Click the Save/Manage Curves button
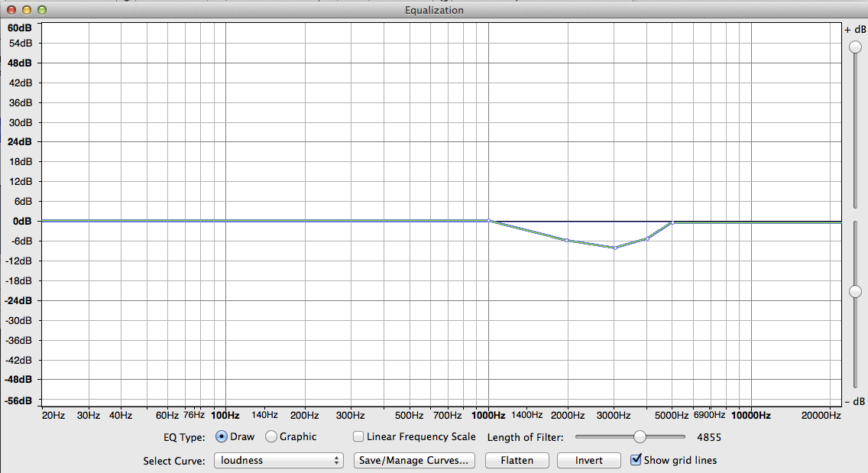This screenshot has width=868, height=473. [414, 460]
